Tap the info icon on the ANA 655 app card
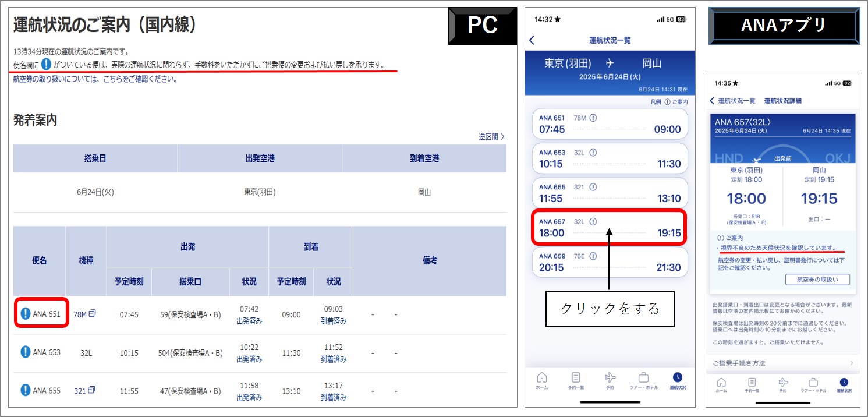This screenshot has height=417, width=868. click(x=593, y=187)
